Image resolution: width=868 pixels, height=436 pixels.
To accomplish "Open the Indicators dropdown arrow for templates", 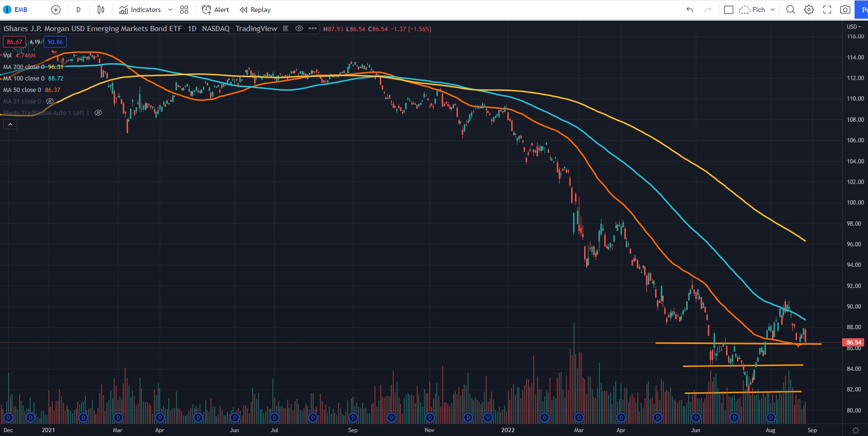I will 170,10.
